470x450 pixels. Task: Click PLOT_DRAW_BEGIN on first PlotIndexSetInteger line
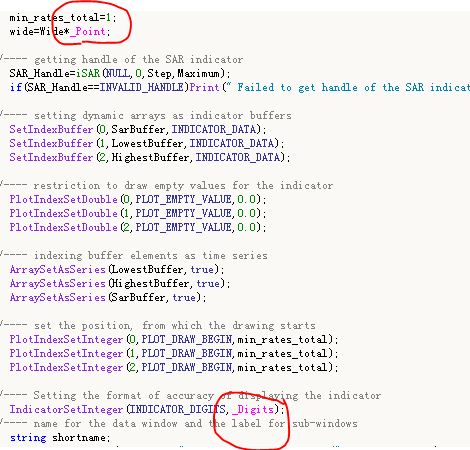tap(186, 339)
